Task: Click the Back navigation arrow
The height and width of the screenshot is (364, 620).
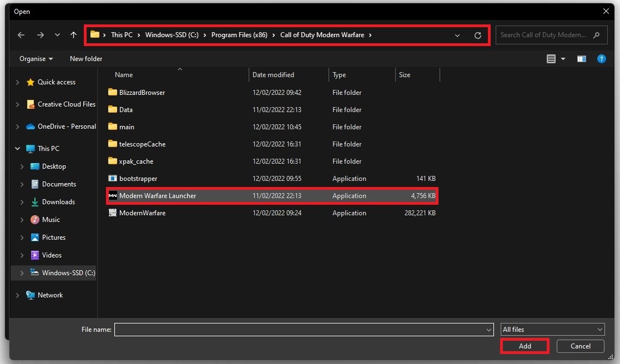Action: (21, 35)
